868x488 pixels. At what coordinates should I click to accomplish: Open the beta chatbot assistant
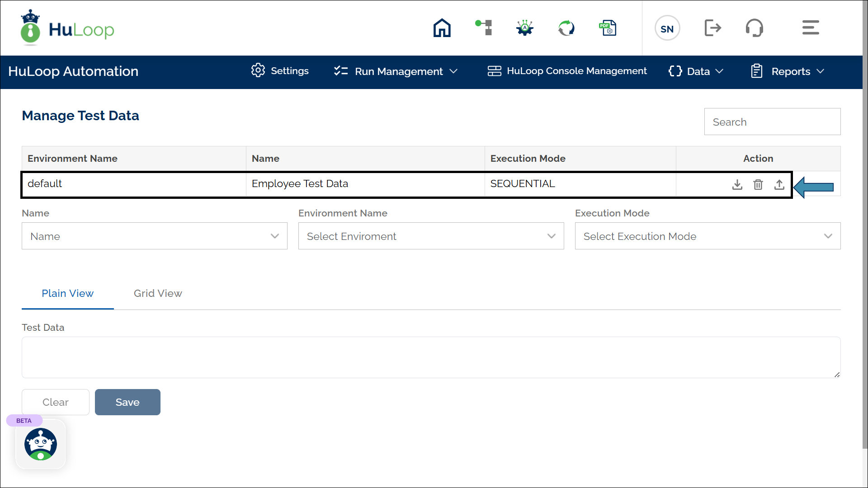(x=41, y=444)
